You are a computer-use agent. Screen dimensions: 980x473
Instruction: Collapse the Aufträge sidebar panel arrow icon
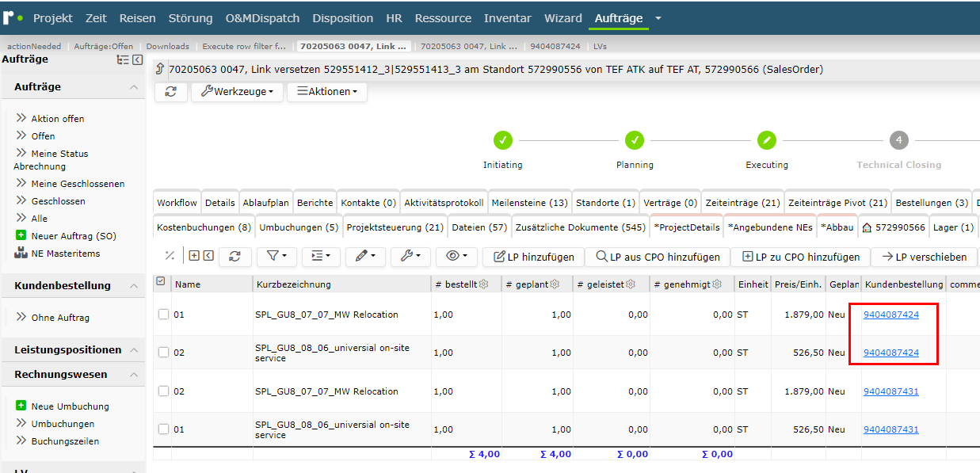[x=137, y=60]
